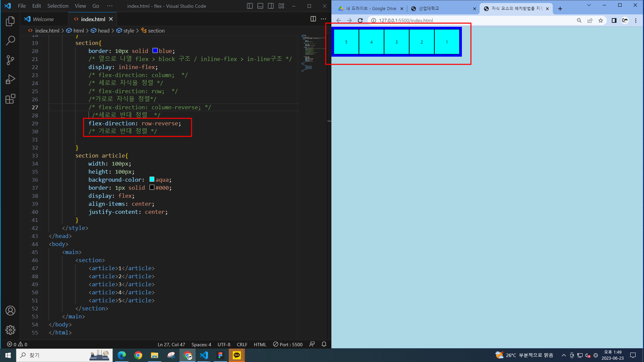Viewport: 644px width, 362px height.
Task: Open the Run and Debug view
Action: pyautogui.click(x=10, y=79)
